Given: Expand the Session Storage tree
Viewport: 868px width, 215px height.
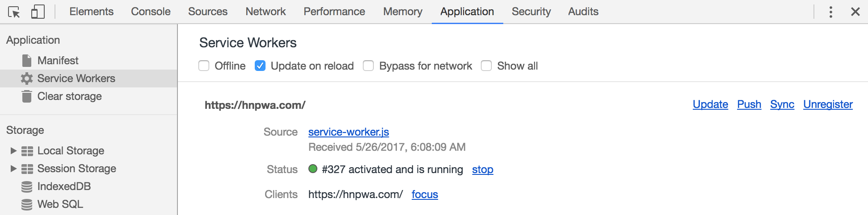Looking at the screenshot, I should pos(13,169).
